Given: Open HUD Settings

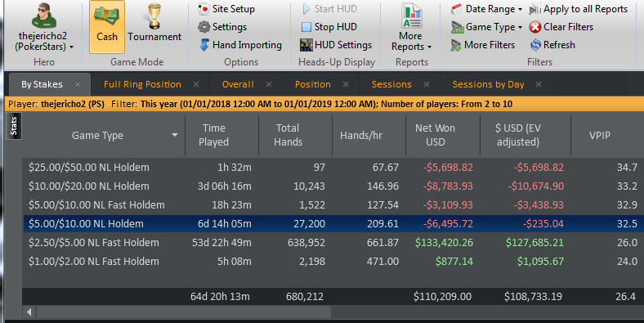Looking at the screenshot, I should tap(336, 45).
